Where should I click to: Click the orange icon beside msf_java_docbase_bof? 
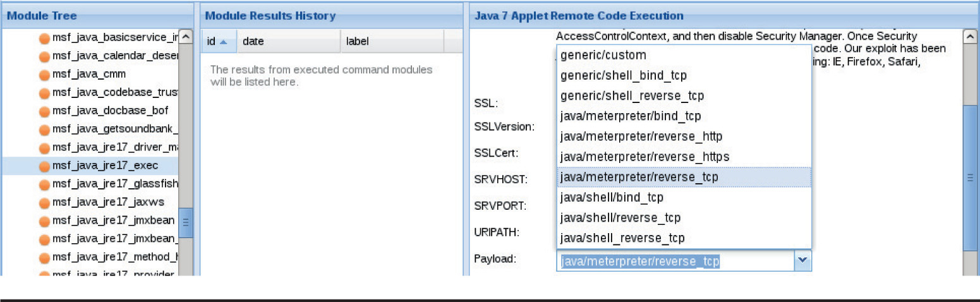point(44,111)
